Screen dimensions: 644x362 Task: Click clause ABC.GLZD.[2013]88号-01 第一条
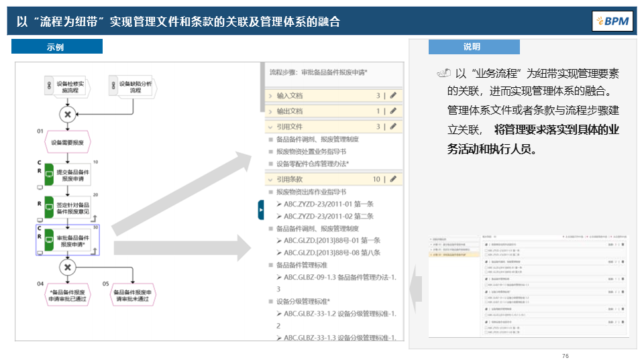pos(332,241)
